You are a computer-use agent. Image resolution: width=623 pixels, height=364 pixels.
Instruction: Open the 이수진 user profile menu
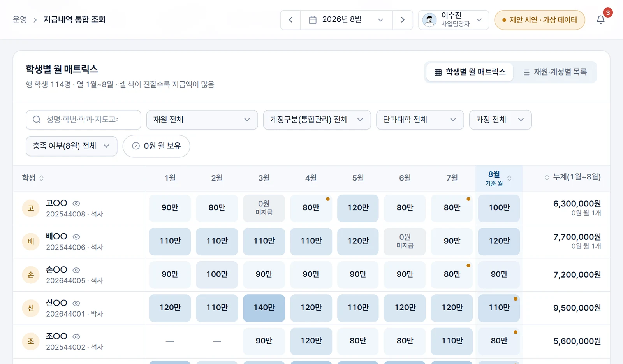pyautogui.click(x=454, y=20)
